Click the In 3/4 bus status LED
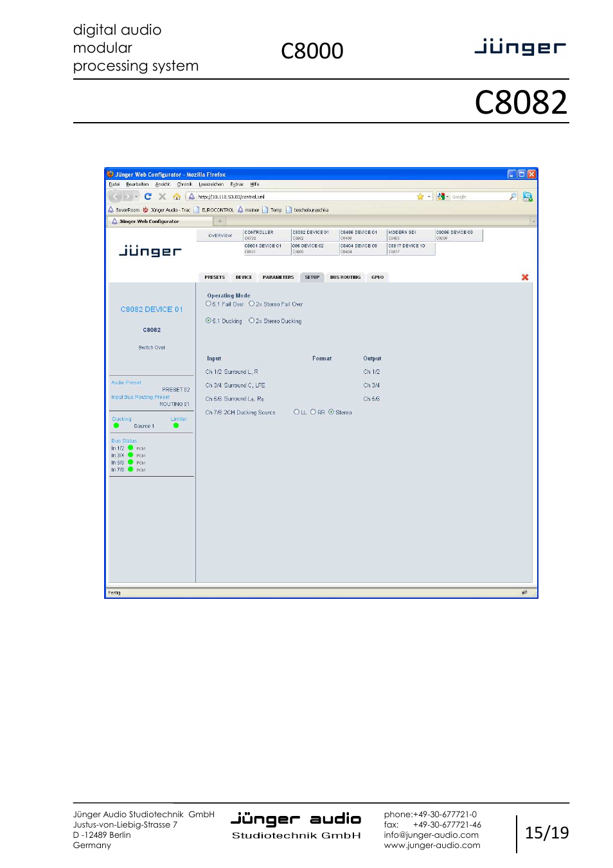The height and width of the screenshot is (868, 613). point(130,455)
